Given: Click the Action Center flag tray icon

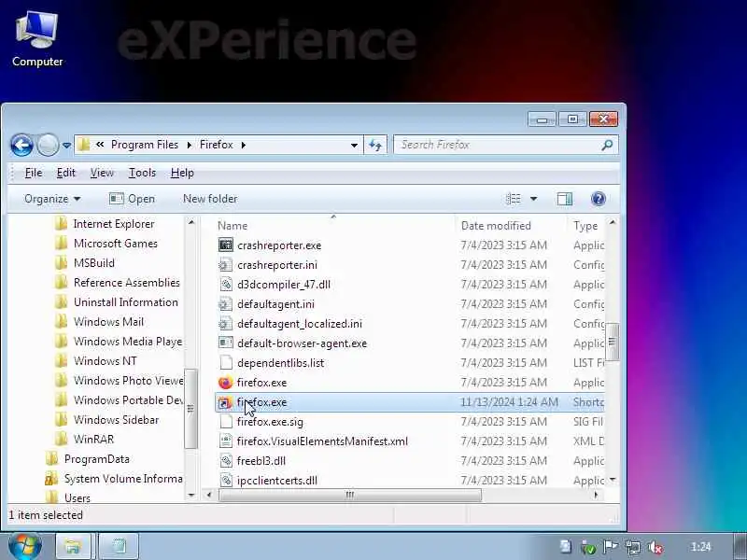Looking at the screenshot, I should coord(611,548).
